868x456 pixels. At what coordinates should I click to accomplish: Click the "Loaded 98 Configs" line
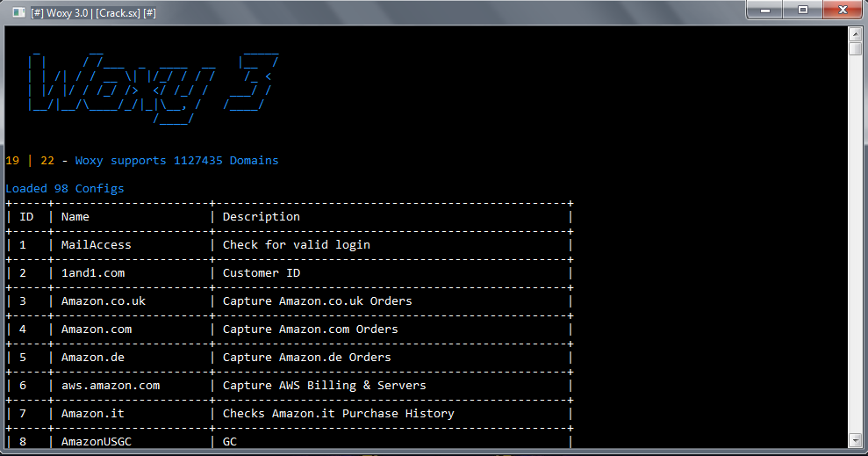tap(65, 188)
